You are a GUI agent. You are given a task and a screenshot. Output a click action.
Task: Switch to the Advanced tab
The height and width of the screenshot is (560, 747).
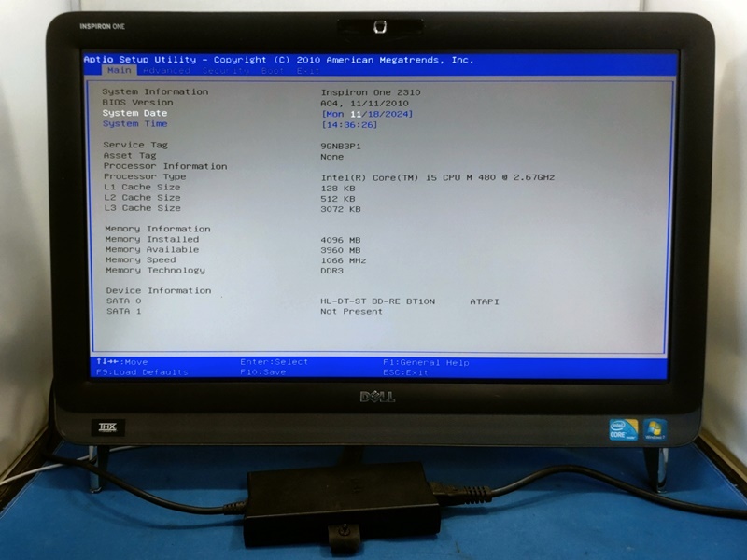[167, 71]
